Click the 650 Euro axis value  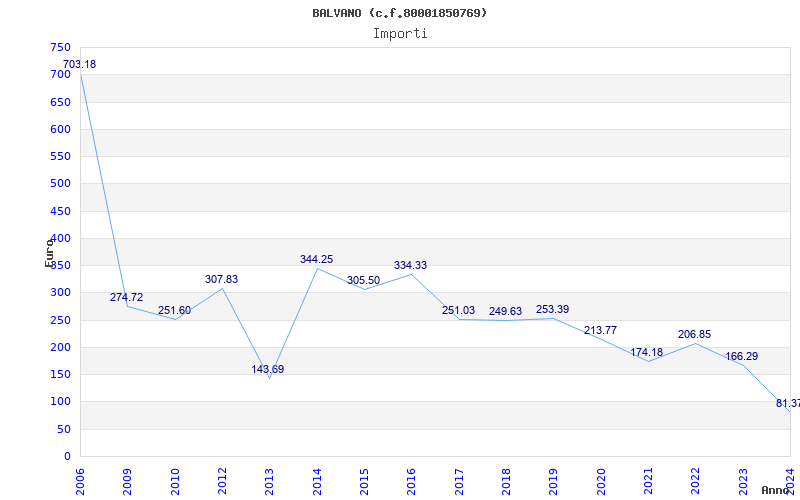click(x=60, y=102)
